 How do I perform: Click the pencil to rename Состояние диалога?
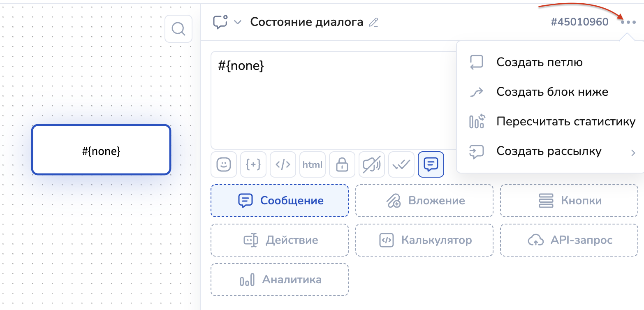pyautogui.click(x=373, y=23)
